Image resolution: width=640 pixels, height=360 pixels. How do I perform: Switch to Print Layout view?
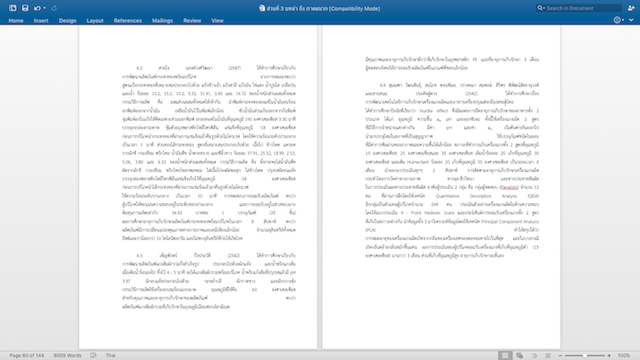point(505,356)
